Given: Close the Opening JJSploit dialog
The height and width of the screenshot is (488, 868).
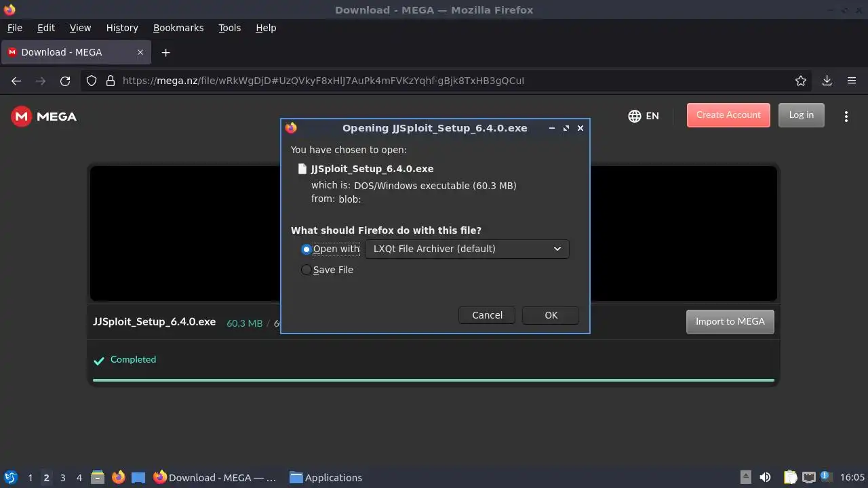Looking at the screenshot, I should (580, 127).
